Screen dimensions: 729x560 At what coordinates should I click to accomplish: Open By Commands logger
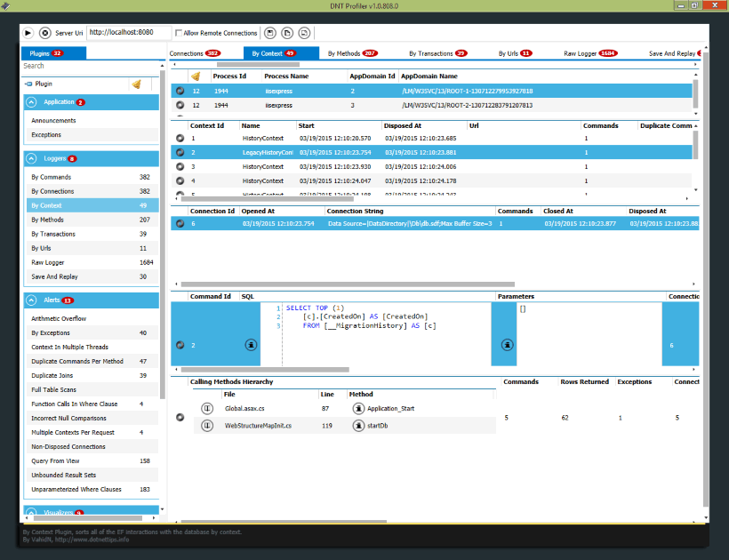pyautogui.click(x=91, y=178)
